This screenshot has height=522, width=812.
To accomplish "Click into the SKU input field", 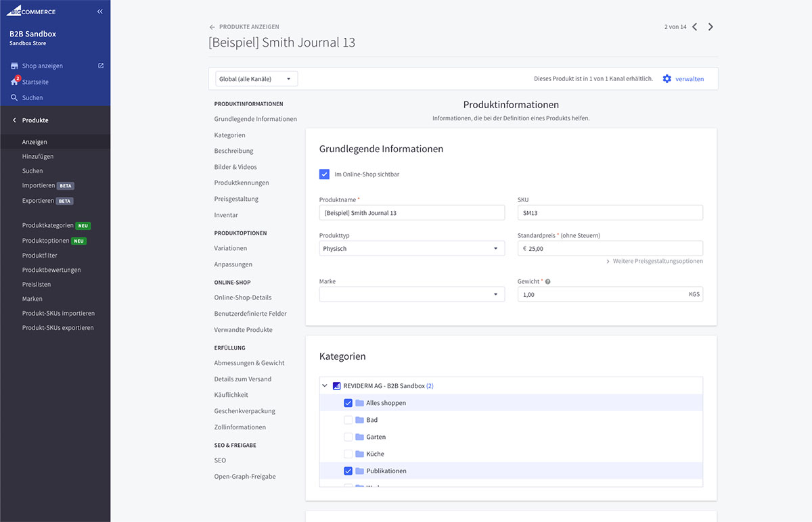I will [x=610, y=212].
